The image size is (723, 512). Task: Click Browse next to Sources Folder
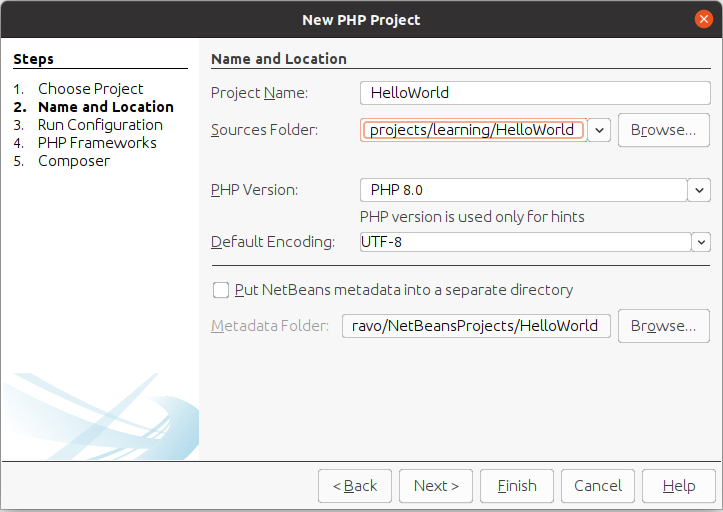tap(664, 130)
